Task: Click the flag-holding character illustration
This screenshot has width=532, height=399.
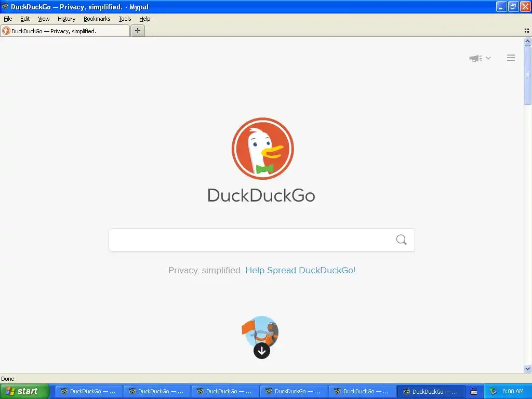Action: (x=260, y=330)
